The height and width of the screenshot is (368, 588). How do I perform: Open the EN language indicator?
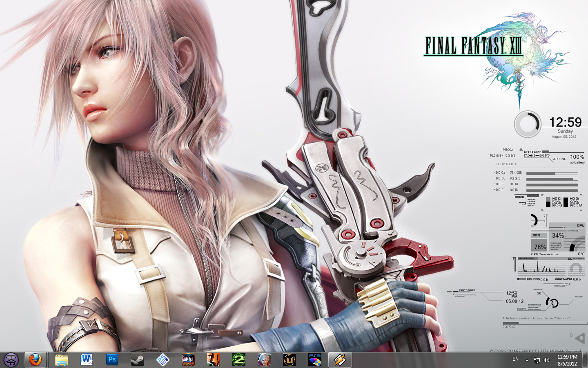(515, 359)
